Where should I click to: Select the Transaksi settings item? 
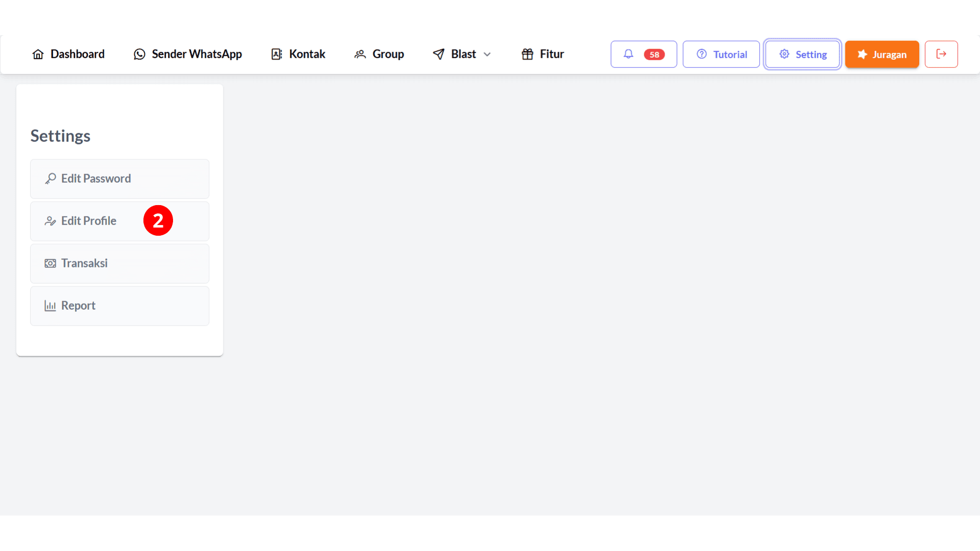(x=119, y=262)
